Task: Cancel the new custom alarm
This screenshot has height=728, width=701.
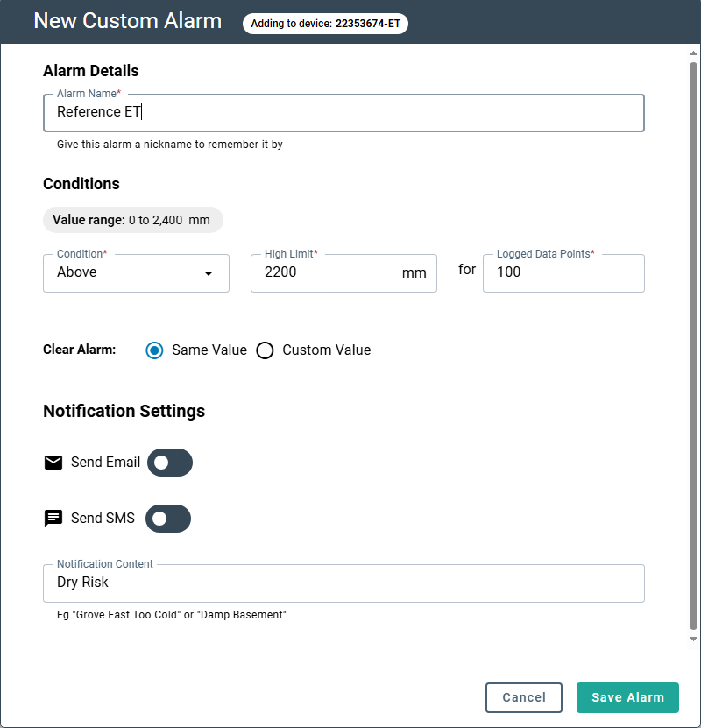Action: point(524,697)
